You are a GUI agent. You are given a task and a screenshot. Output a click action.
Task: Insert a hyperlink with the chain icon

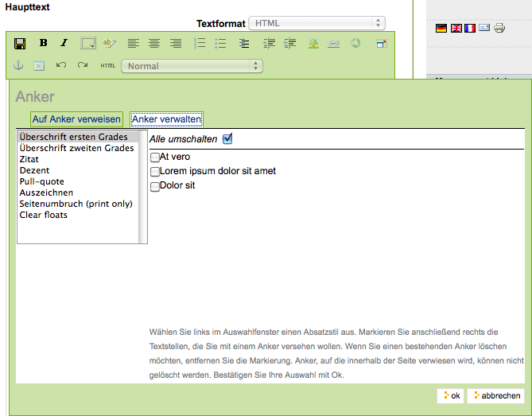pyautogui.click(x=333, y=43)
